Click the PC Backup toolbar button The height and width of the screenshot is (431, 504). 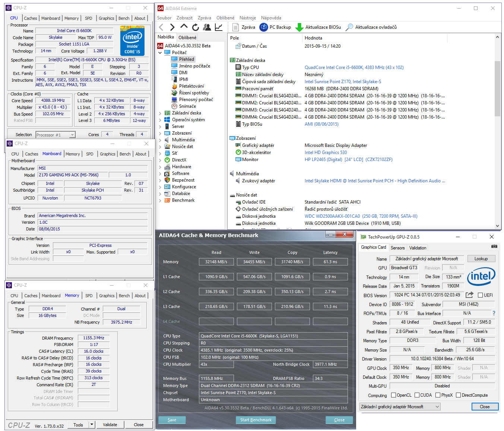pos(275,27)
